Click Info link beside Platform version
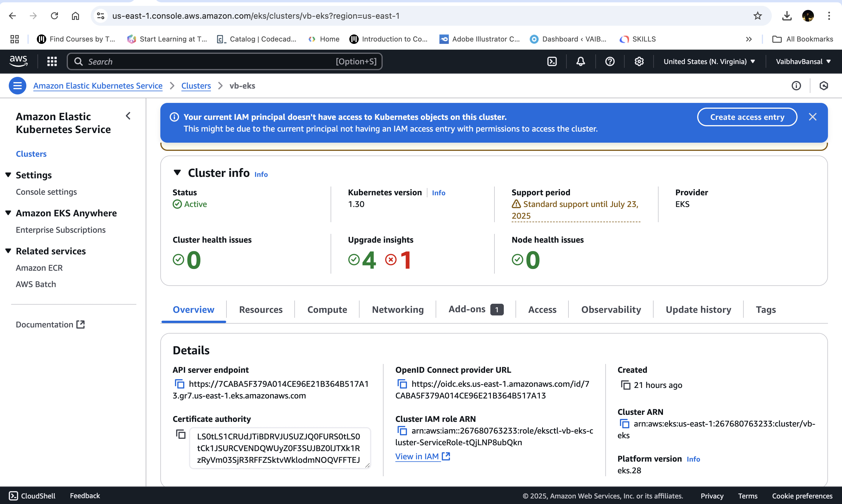The image size is (842, 504). pos(693,459)
